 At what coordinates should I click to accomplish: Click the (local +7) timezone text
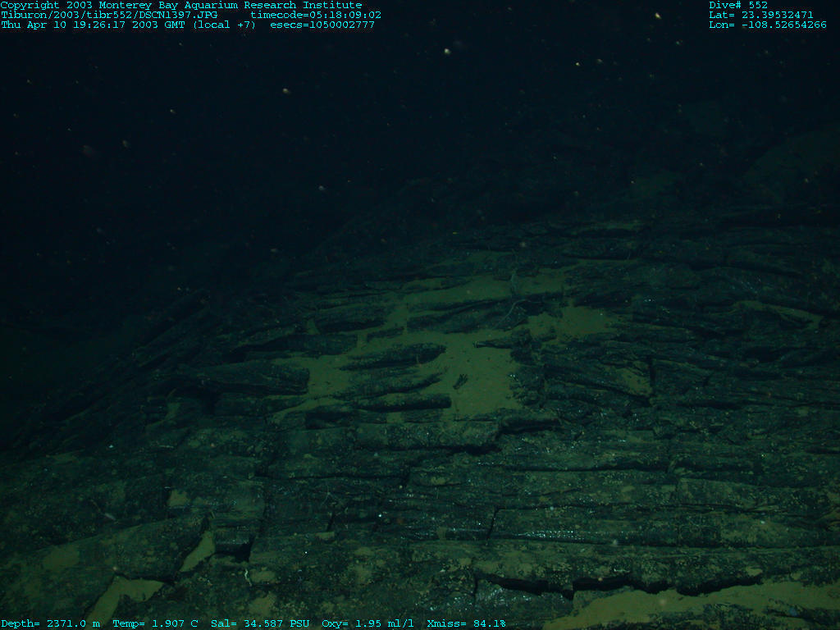[224, 25]
